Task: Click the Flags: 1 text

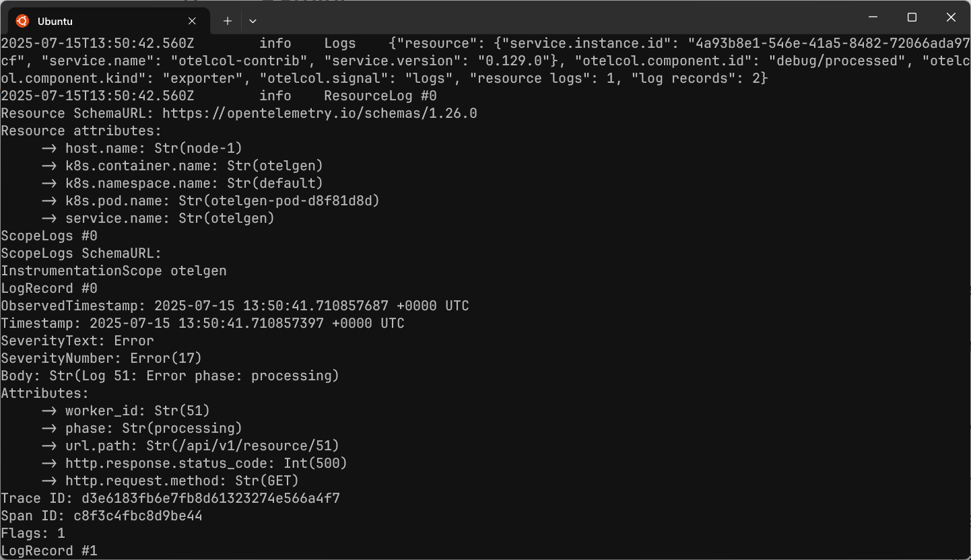Action: click(x=32, y=533)
